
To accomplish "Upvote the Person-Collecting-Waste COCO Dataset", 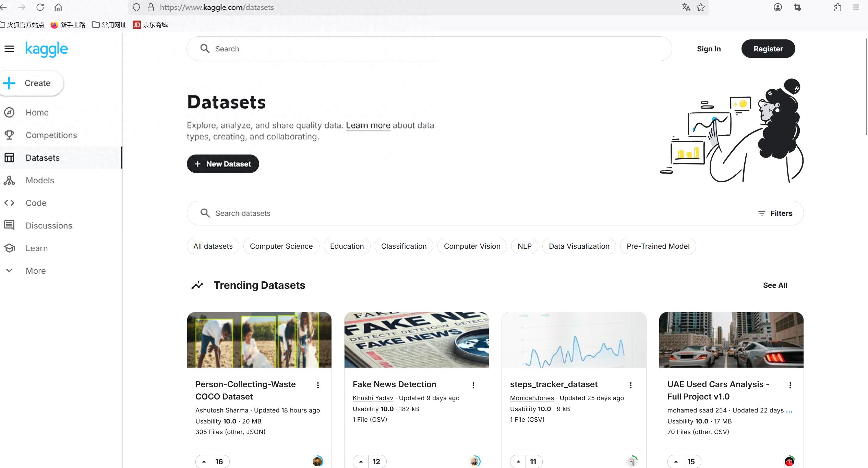I will 204,461.
